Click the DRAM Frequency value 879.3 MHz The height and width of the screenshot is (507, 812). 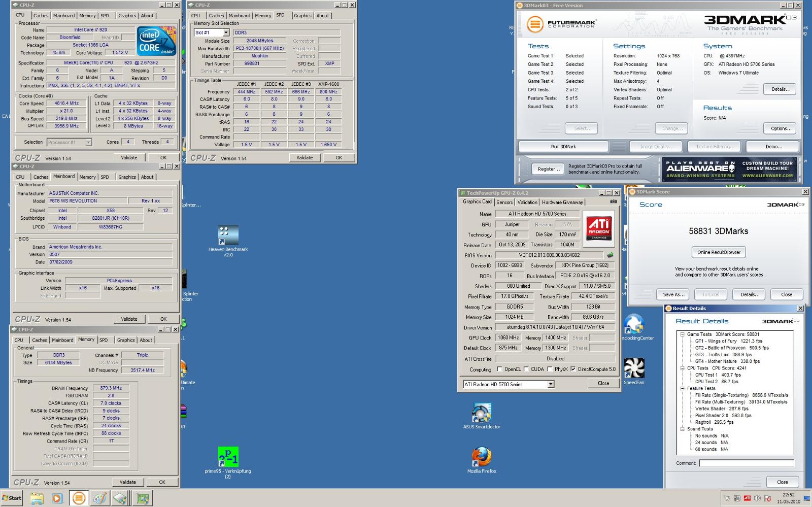(111, 388)
